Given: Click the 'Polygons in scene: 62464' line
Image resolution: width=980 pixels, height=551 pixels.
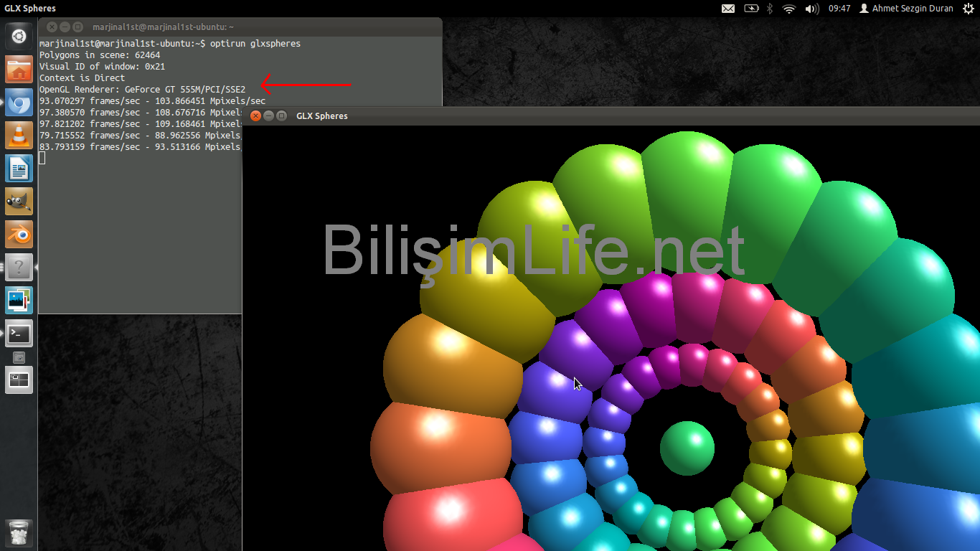Looking at the screenshot, I should point(100,55).
